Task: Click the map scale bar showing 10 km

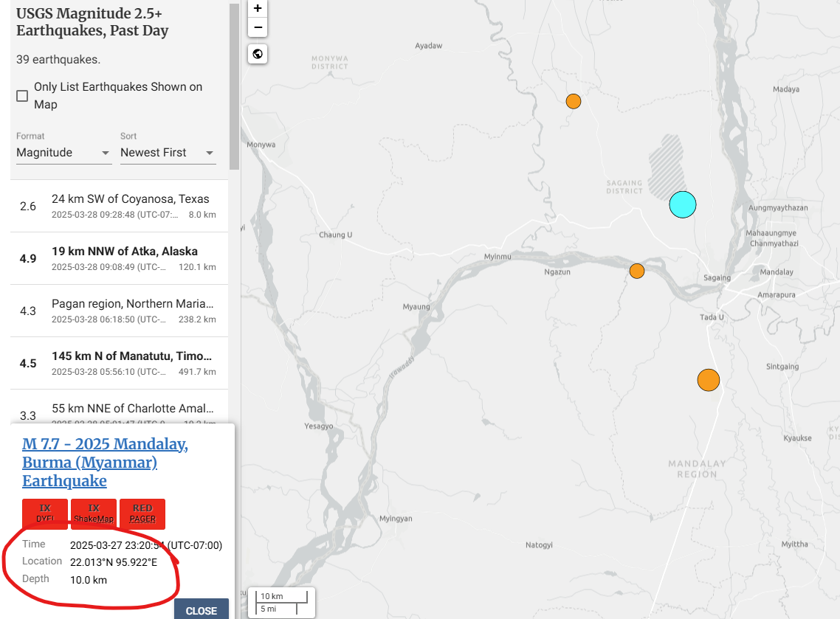Action: click(x=282, y=603)
